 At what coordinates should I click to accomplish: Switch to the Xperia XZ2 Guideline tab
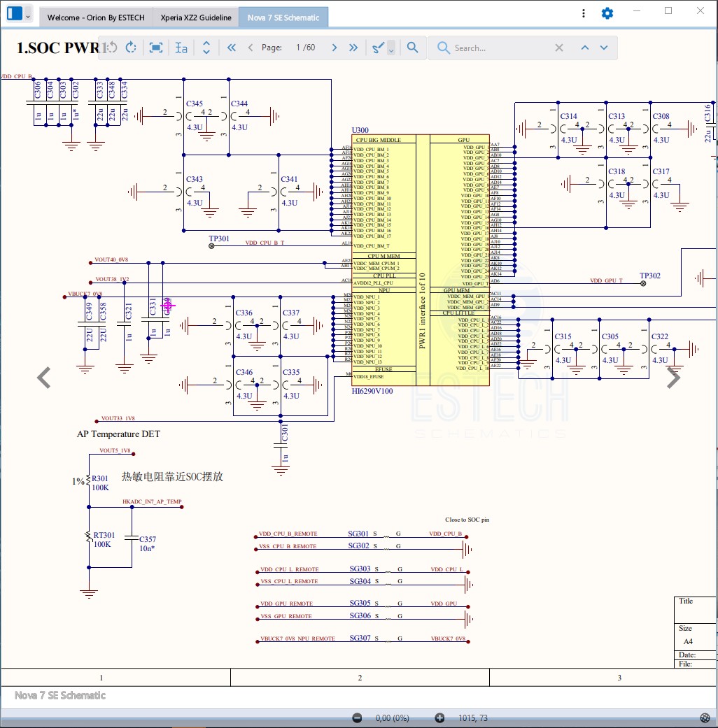pos(196,17)
